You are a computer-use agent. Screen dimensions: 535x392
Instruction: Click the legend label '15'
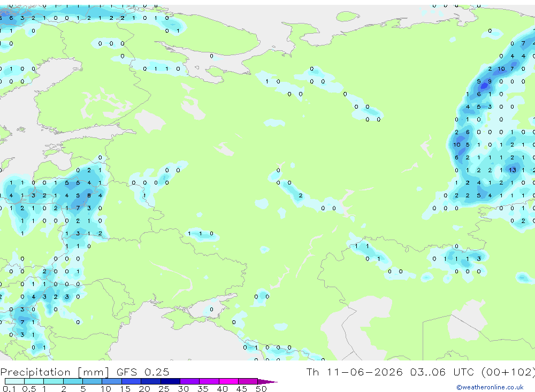(x=125, y=389)
